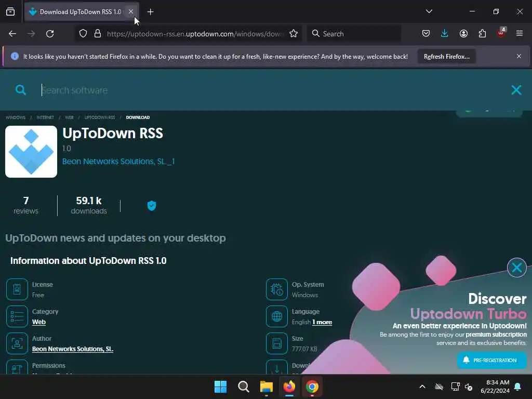Close the Uptodown Turbo promo popup
This screenshot has height=399, width=532.
[517, 268]
